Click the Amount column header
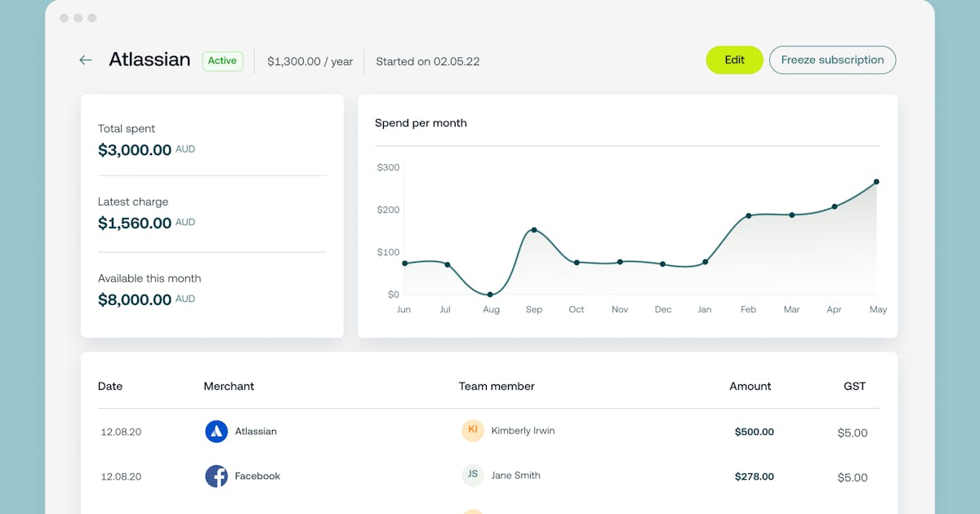The width and height of the screenshot is (980, 514). [750, 386]
